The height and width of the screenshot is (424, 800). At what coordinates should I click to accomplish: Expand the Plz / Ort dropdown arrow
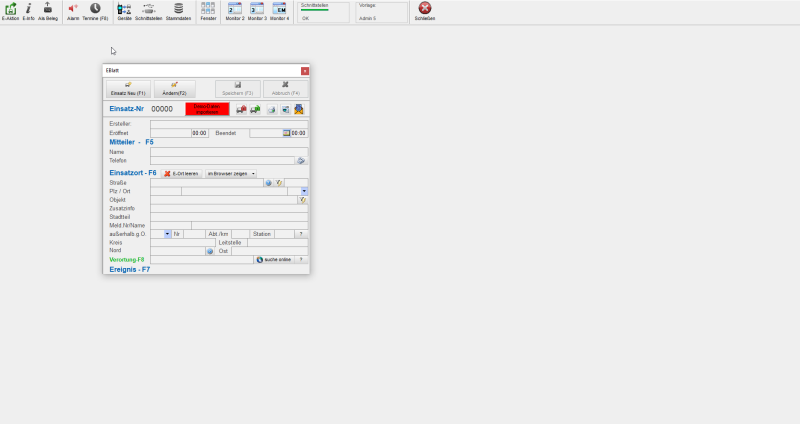point(304,191)
